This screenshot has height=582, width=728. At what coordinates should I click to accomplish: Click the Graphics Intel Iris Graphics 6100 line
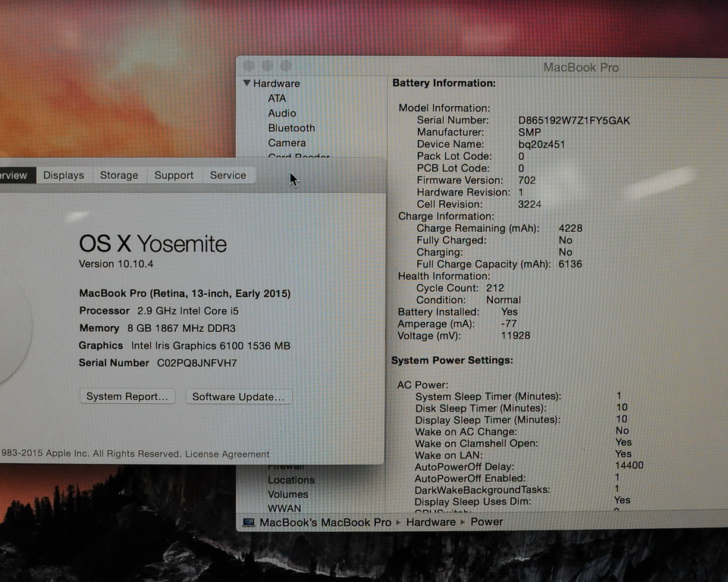[x=184, y=346]
